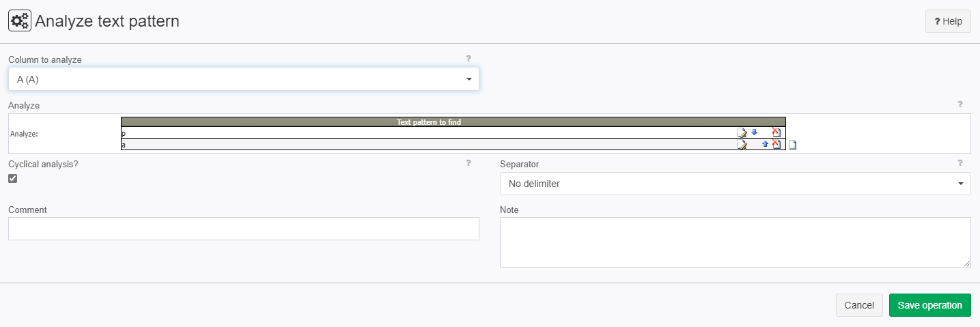
Task: Click Cancel to discard changes
Action: click(859, 305)
